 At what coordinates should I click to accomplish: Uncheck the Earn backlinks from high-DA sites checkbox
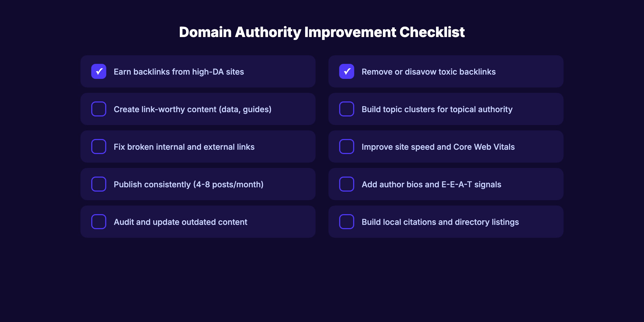pyautogui.click(x=99, y=72)
